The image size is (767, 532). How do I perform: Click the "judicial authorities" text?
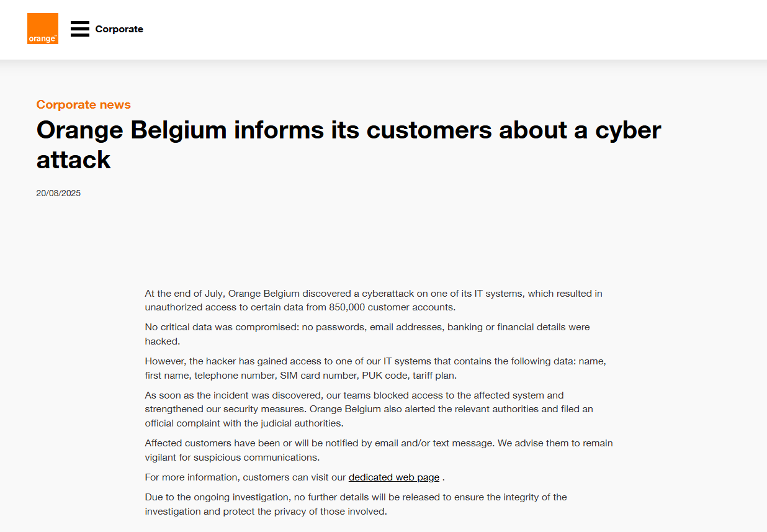[x=296, y=423]
